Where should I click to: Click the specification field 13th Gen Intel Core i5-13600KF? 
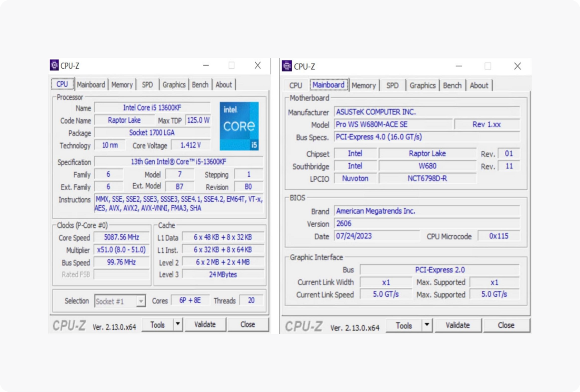point(178,162)
